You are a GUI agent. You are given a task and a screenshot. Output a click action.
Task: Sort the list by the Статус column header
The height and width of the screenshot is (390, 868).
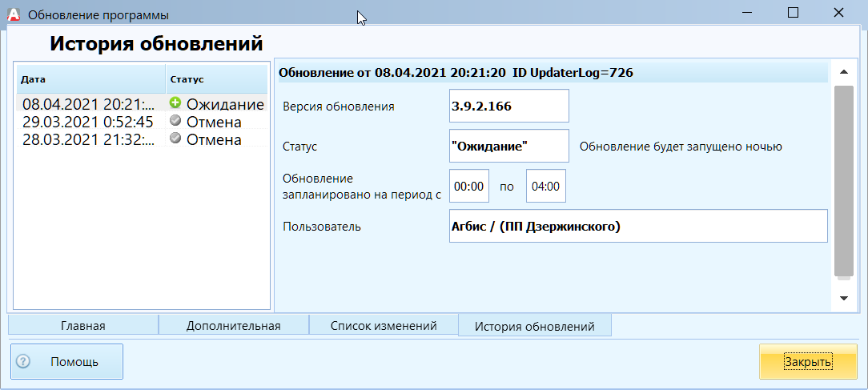216,79
